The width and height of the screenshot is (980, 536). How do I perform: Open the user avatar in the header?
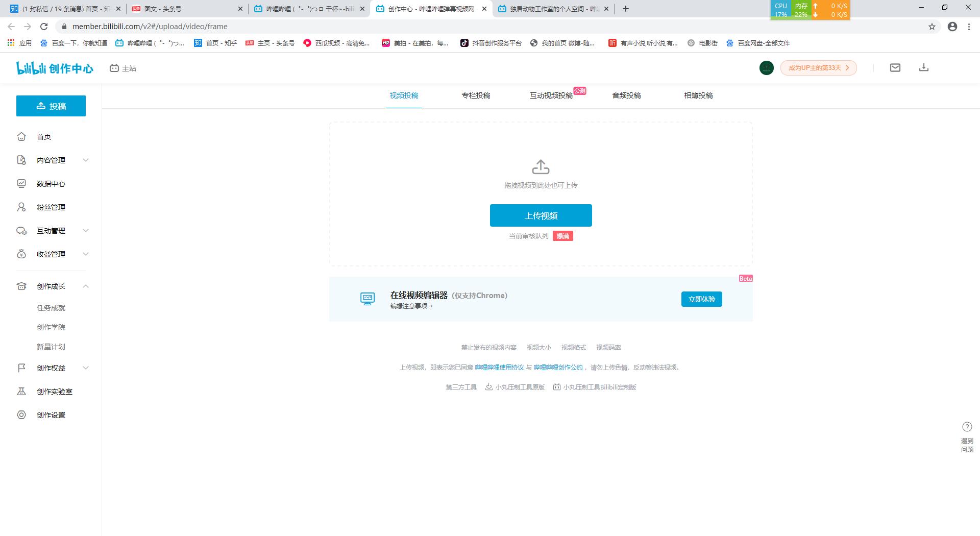click(766, 67)
